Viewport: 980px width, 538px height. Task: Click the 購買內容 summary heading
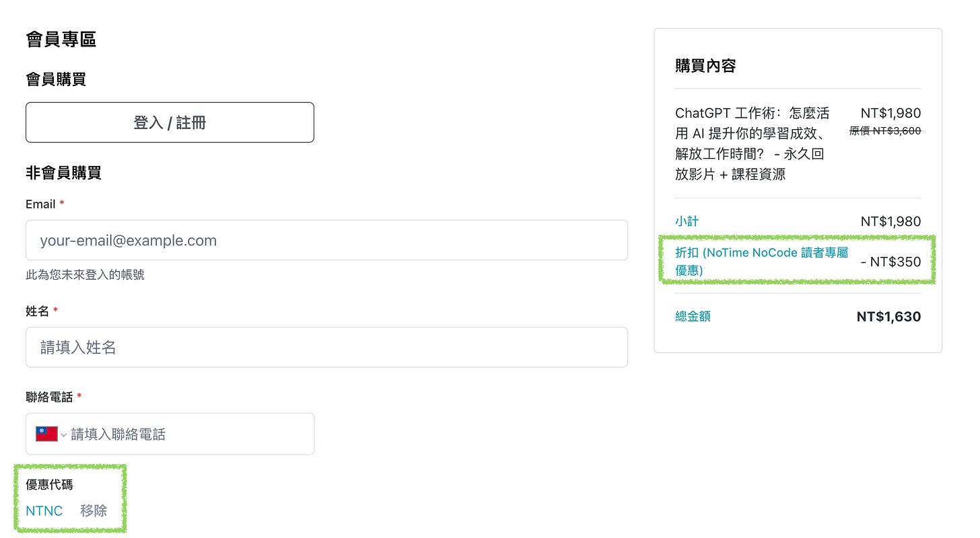pos(705,65)
